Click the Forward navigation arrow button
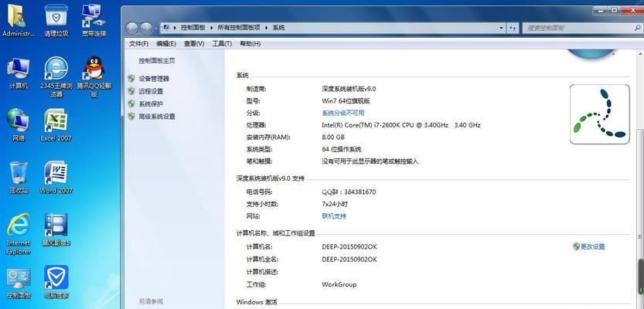The width and height of the screenshot is (644, 309). (146, 28)
